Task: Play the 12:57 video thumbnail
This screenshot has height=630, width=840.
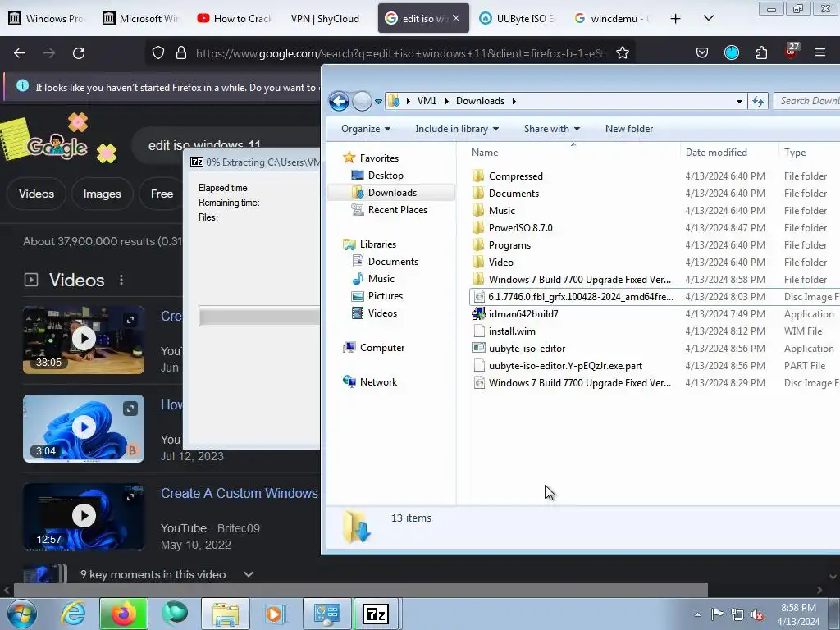Action: (84, 517)
